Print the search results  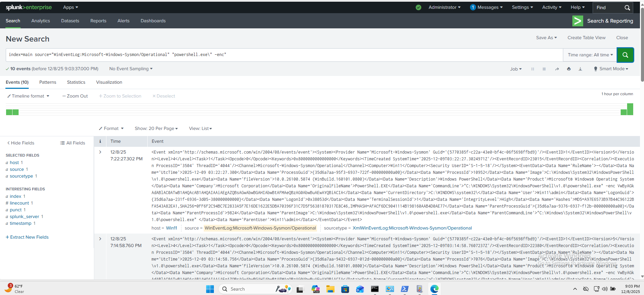click(569, 69)
